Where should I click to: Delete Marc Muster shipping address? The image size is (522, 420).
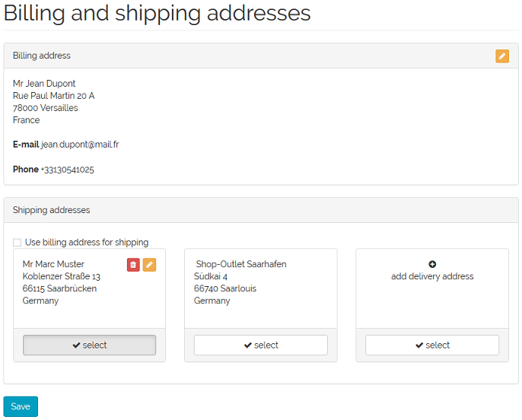pos(133,265)
